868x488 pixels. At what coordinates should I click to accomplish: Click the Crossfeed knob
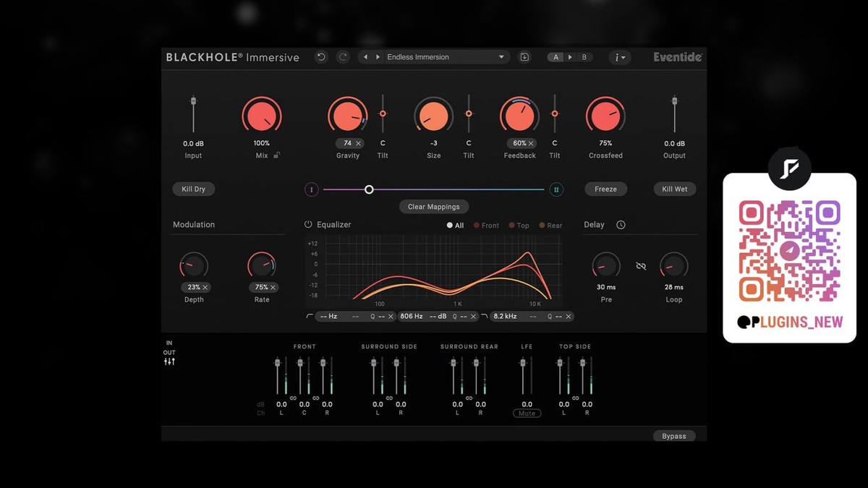tap(605, 116)
